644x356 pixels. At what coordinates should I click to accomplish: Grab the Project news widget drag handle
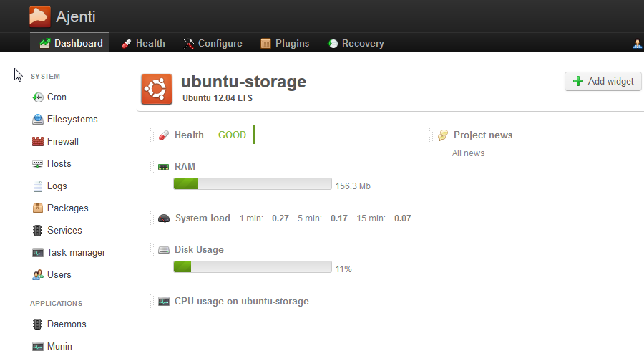click(431, 135)
